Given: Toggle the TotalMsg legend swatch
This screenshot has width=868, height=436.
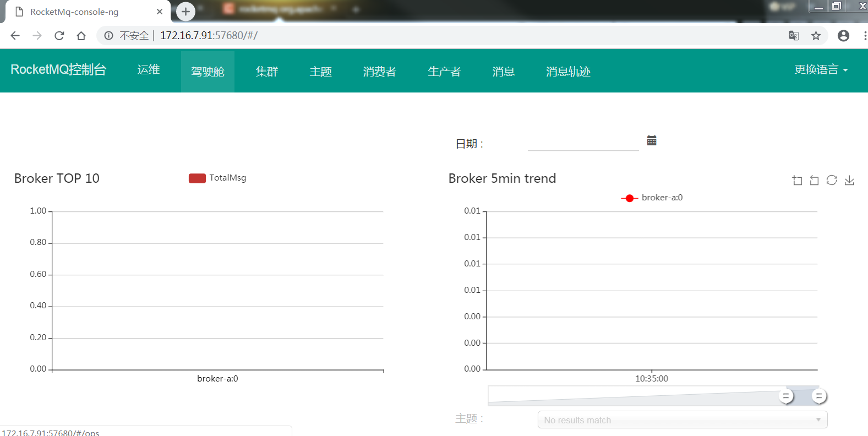Looking at the screenshot, I should click(197, 178).
